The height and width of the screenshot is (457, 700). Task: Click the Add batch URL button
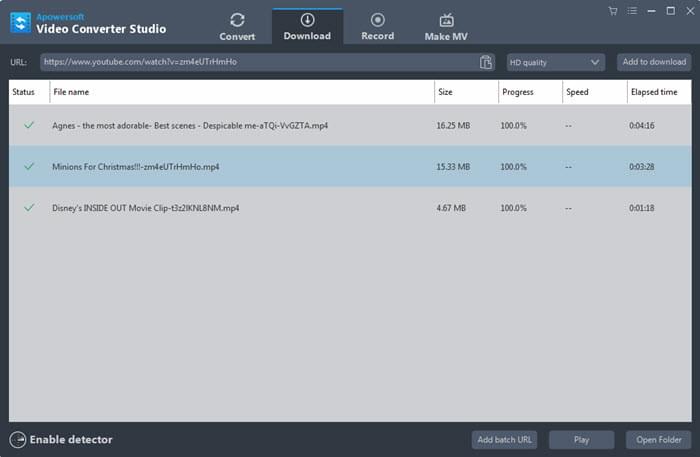pyautogui.click(x=507, y=439)
